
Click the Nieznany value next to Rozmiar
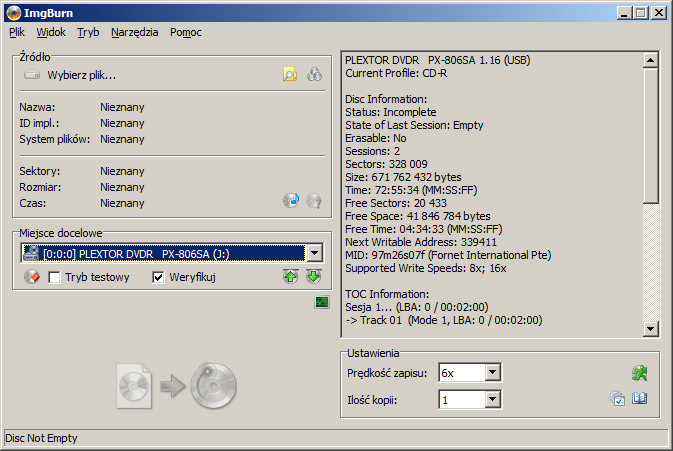(x=122, y=188)
